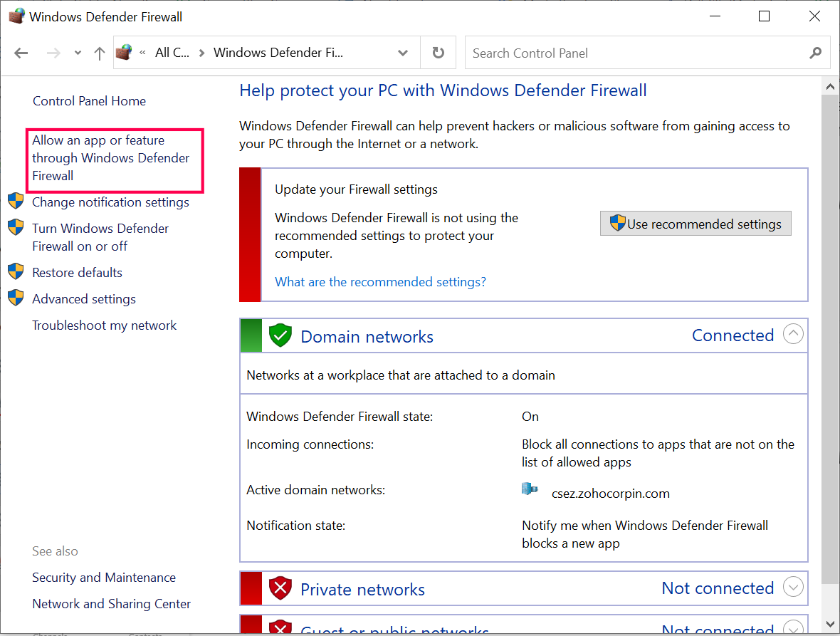Click the csez.zohocorpin.com network icon
This screenshot has width=840, height=636.
pos(530,489)
